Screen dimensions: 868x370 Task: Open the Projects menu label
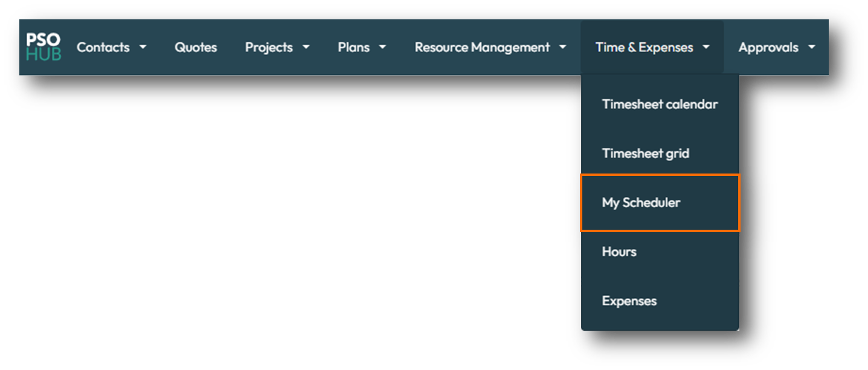click(x=269, y=47)
